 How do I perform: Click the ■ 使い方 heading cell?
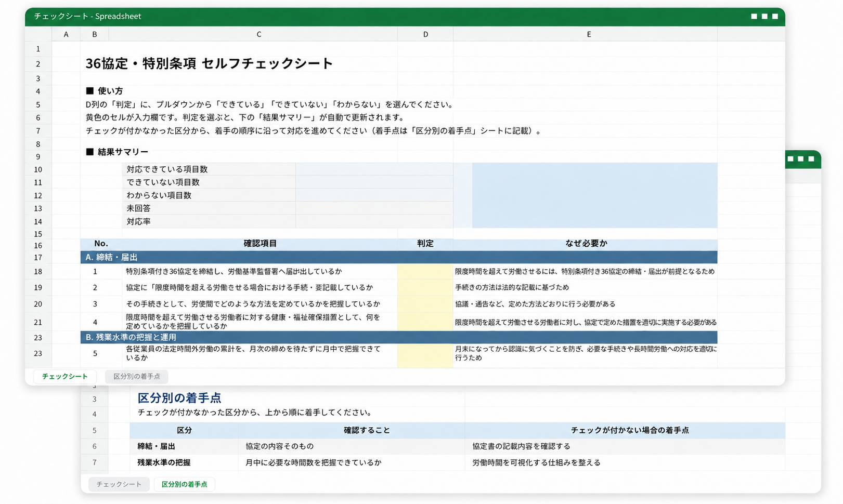tap(105, 91)
